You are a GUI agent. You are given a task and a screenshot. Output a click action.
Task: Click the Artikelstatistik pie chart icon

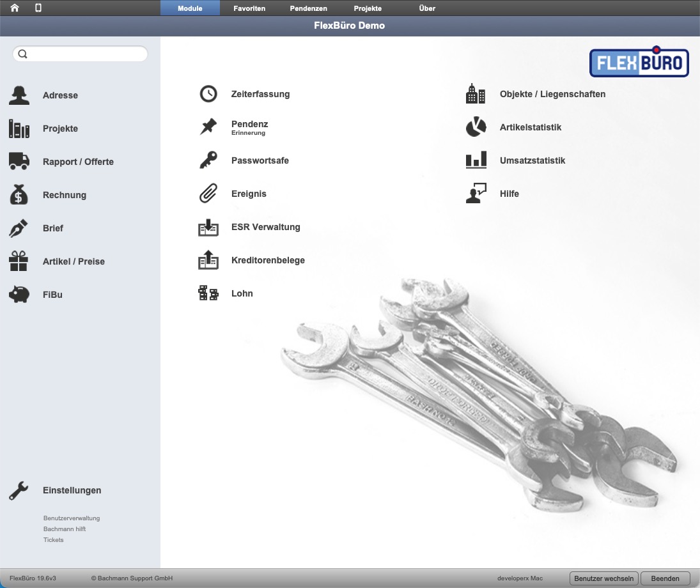(x=476, y=127)
